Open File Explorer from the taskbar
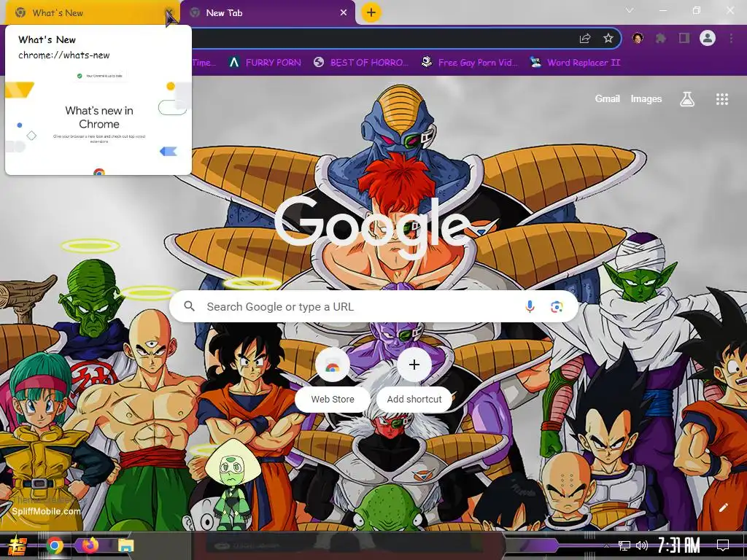747x560 pixels. click(x=125, y=545)
